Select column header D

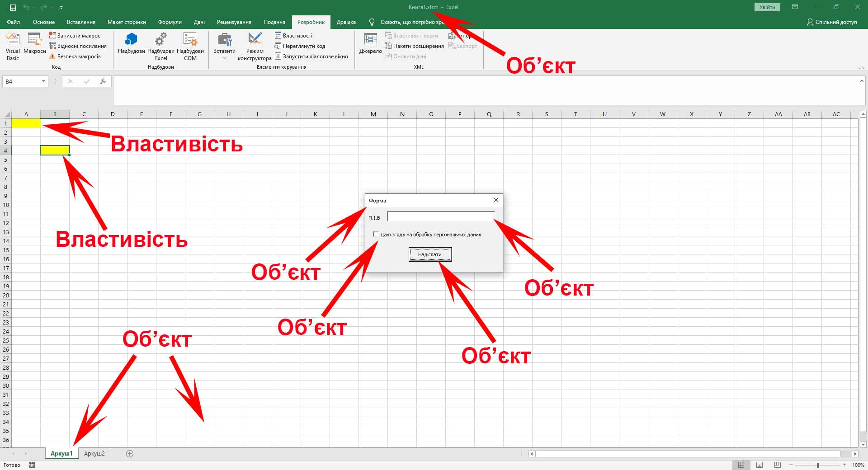pos(113,114)
